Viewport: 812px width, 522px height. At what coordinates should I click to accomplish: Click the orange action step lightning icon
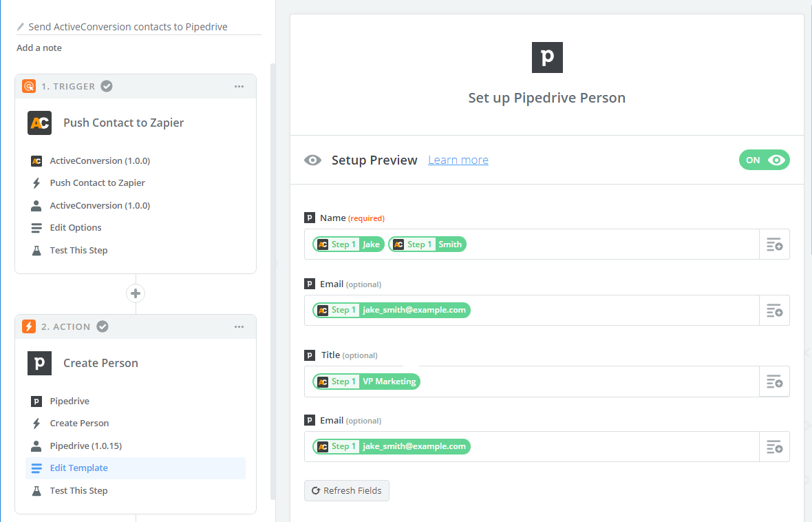point(29,326)
